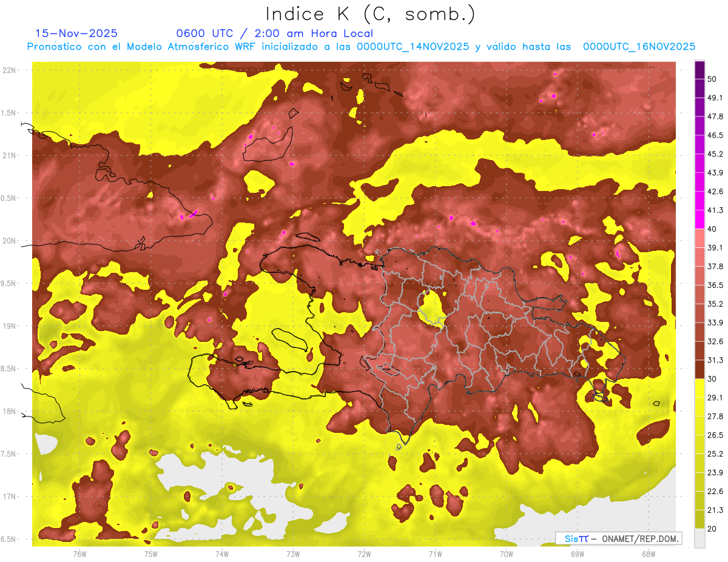The height and width of the screenshot is (562, 728).
Task: Click the "0.5N" latitude label
Action: coord(9,198)
